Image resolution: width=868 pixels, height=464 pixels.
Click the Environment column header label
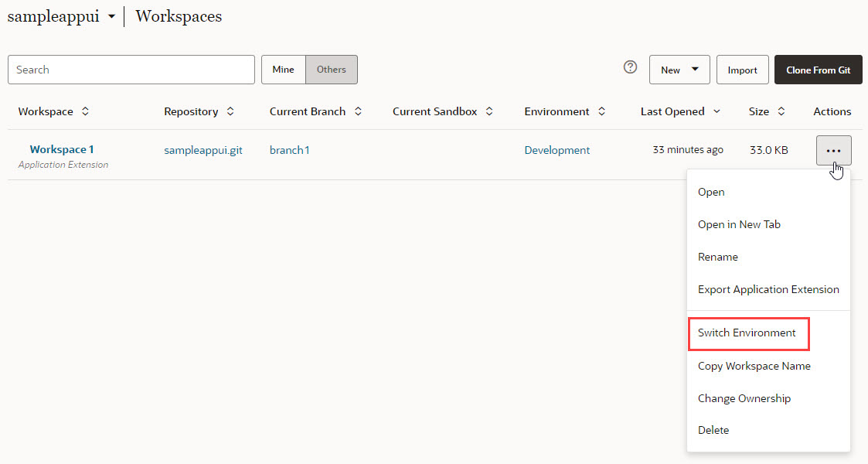pos(557,111)
